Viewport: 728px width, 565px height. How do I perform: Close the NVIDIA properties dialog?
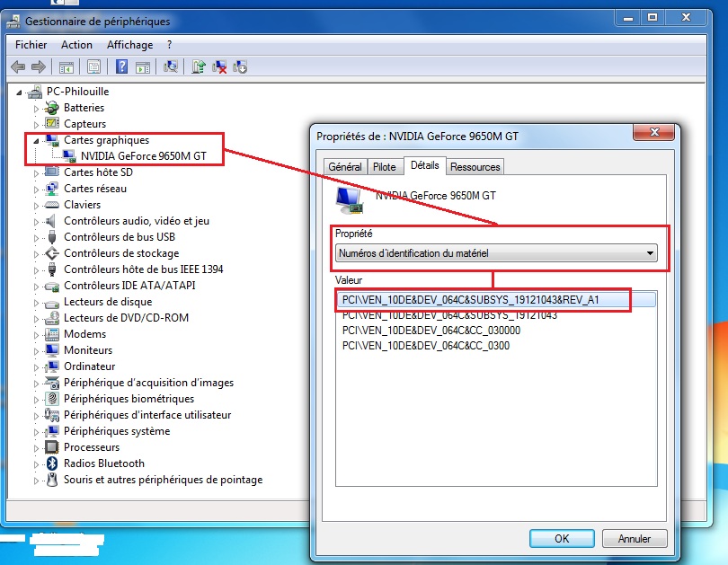653,132
